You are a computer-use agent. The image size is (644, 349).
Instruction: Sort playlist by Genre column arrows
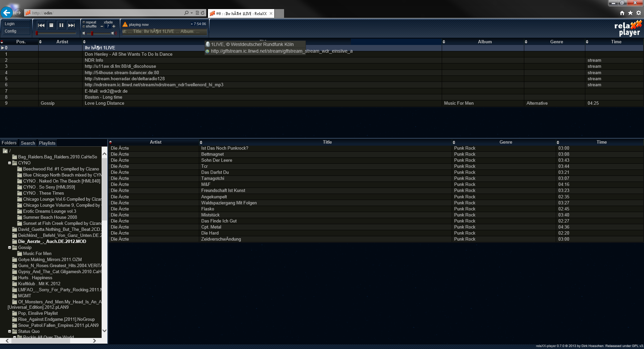coord(526,42)
